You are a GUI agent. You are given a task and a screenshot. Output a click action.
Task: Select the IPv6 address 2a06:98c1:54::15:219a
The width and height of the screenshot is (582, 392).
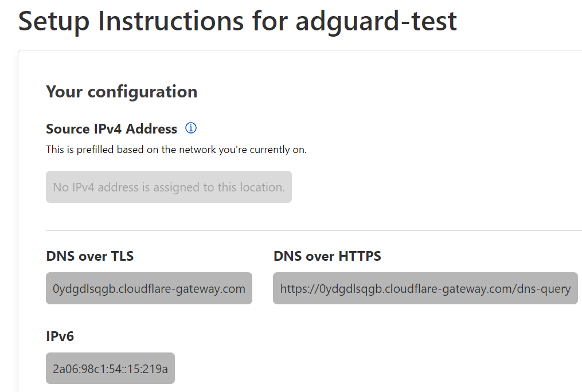click(x=110, y=368)
